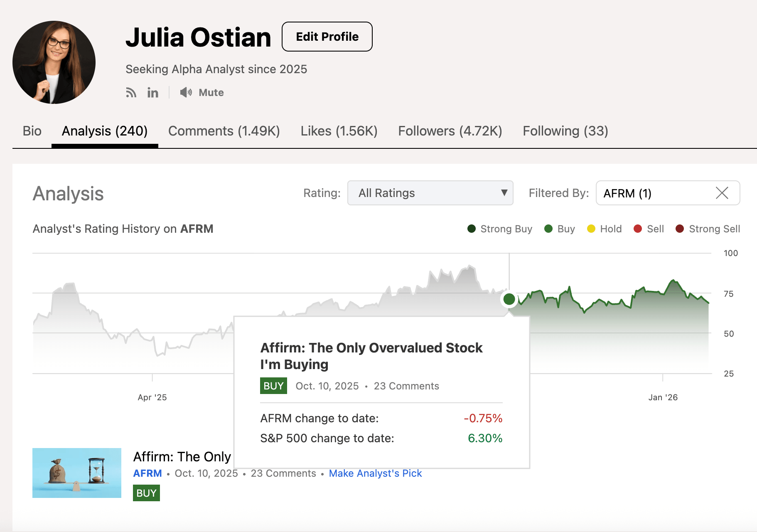Click the Mute speaker icon
Viewport: 757px width, 532px height.
click(x=186, y=92)
